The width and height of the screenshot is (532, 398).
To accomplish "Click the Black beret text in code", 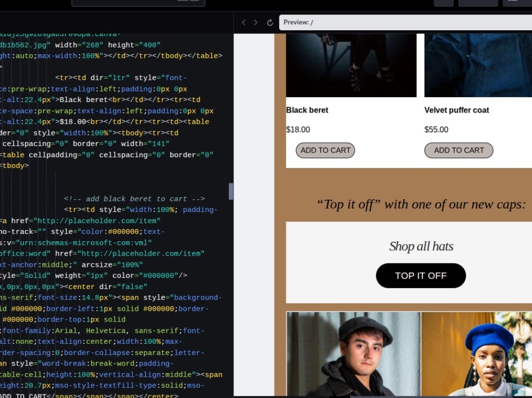I will tap(84, 100).
